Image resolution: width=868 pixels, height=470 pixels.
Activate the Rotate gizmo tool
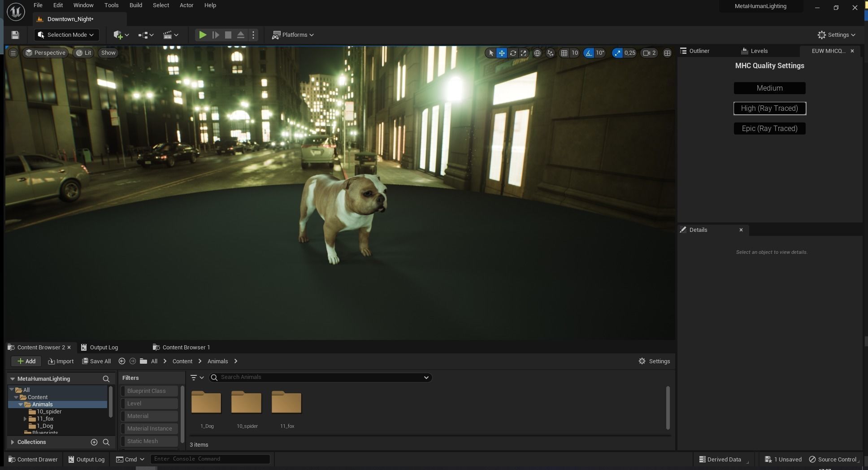(513, 53)
